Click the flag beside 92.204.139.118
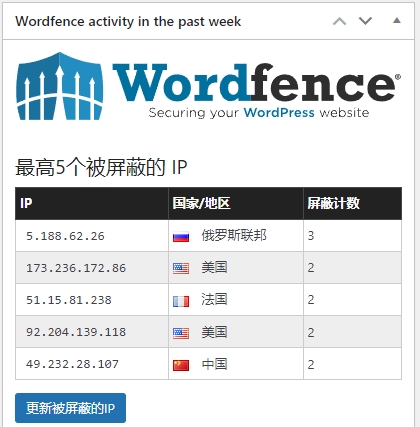 coord(181,333)
